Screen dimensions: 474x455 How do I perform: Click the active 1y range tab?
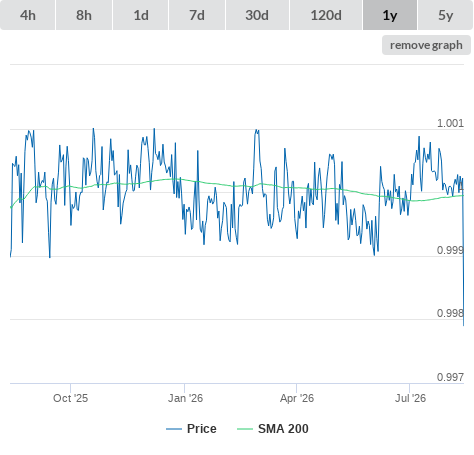[390, 15]
